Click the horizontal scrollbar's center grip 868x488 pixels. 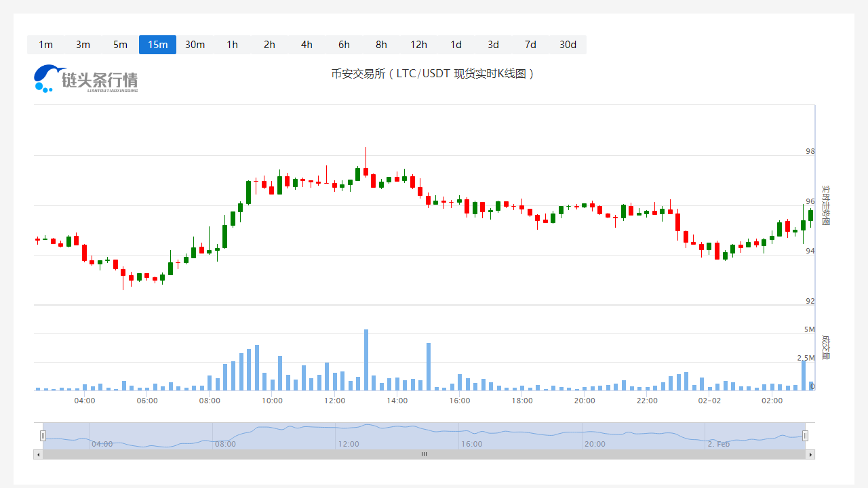point(424,454)
